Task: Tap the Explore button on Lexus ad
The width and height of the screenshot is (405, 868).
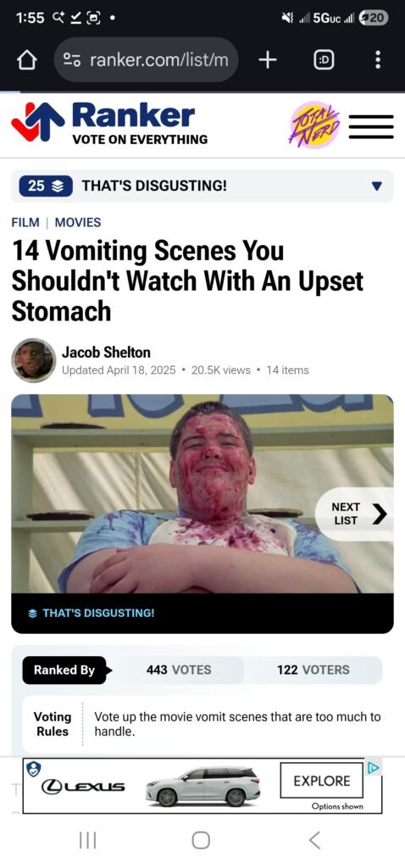Action: (321, 781)
